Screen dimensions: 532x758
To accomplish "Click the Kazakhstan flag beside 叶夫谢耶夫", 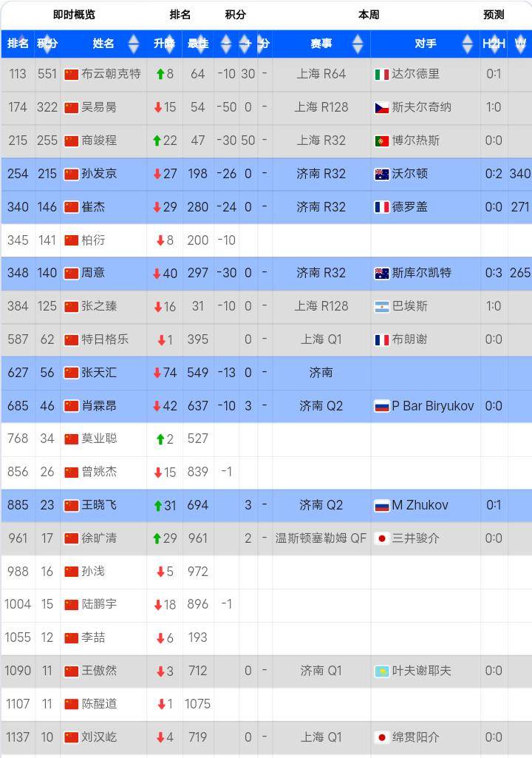I will coord(381,671).
